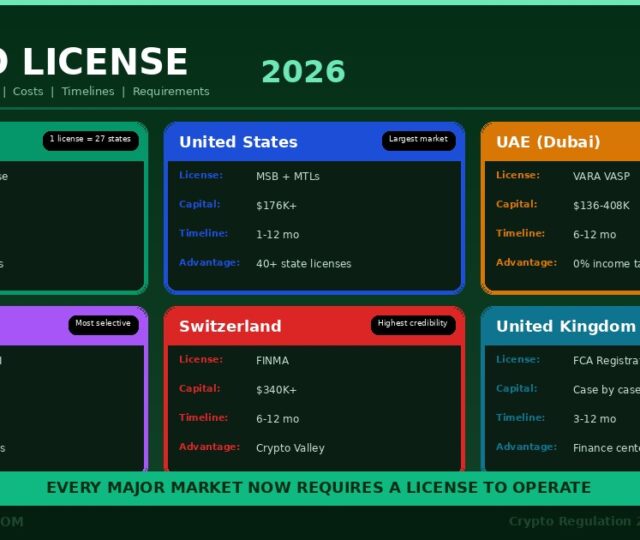This screenshot has width=640, height=540.
Task: Click the United States card title
Action: 238,142
